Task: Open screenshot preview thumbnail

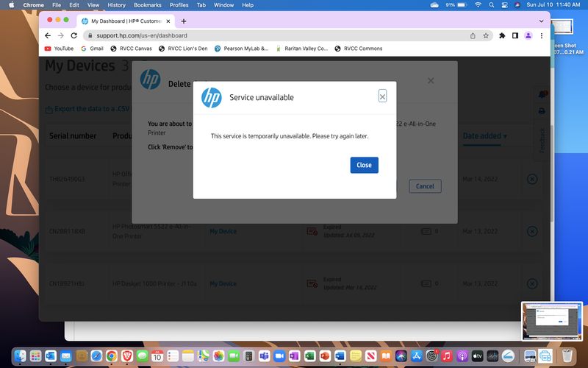Action: pyautogui.click(x=552, y=321)
